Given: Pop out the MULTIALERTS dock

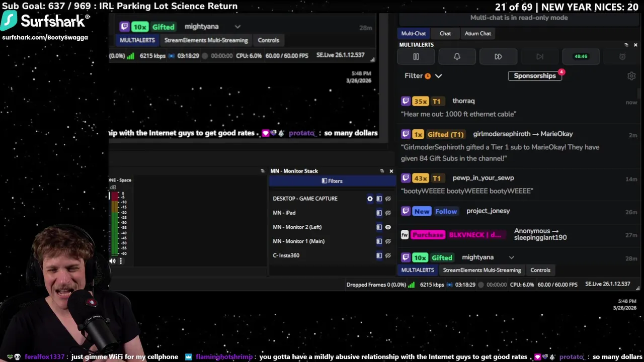Looking at the screenshot, I should coord(626,45).
